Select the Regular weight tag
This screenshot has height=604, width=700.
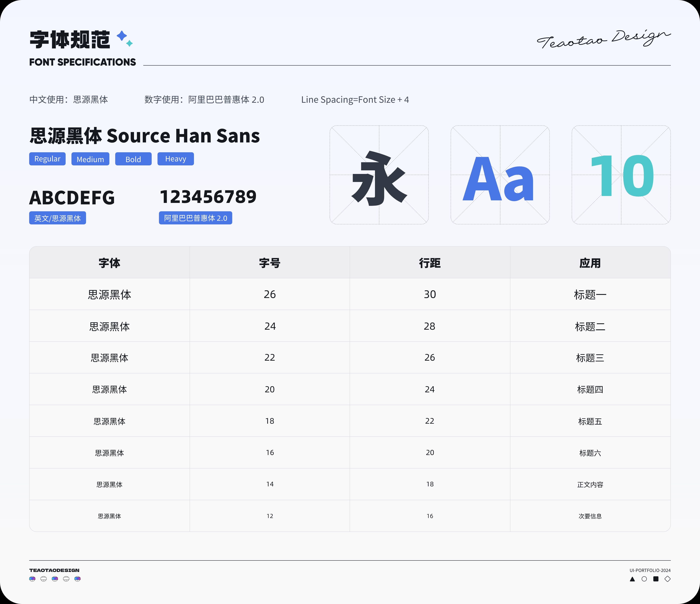coord(47,159)
